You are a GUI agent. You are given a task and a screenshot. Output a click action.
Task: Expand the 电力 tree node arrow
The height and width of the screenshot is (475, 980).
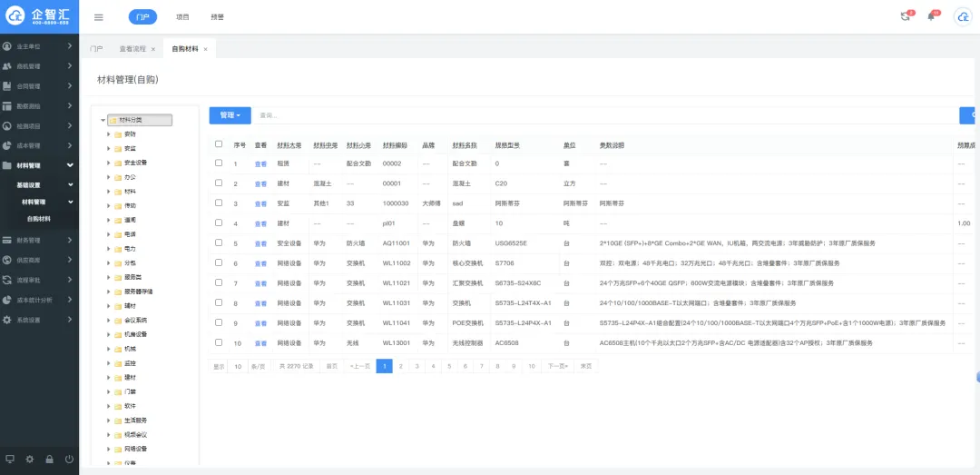tap(109, 249)
